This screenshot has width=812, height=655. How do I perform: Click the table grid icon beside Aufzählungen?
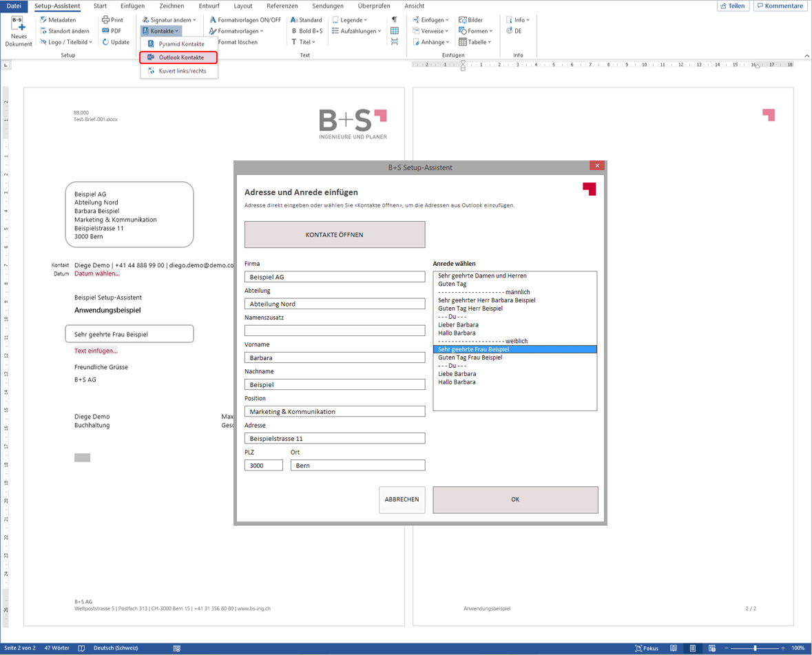[395, 31]
